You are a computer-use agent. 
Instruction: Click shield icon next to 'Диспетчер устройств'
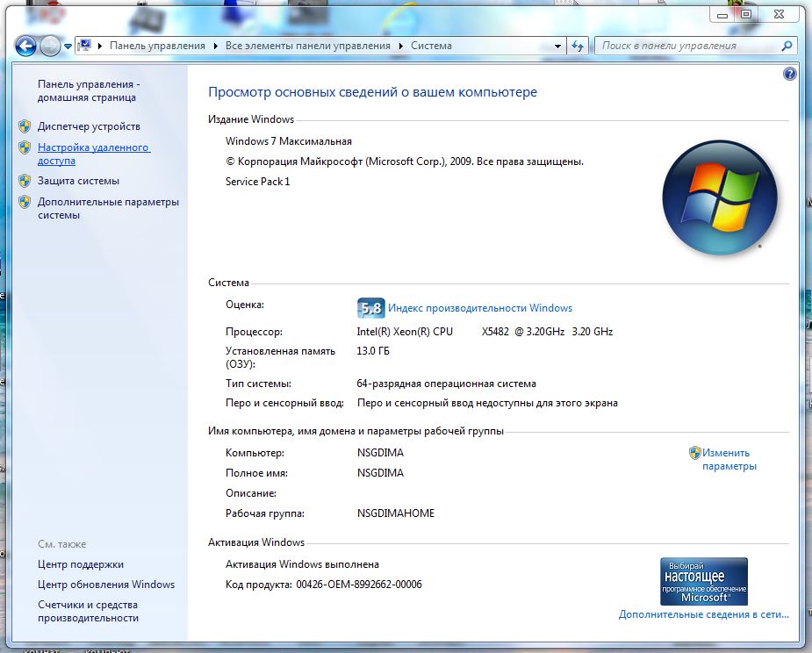point(25,126)
